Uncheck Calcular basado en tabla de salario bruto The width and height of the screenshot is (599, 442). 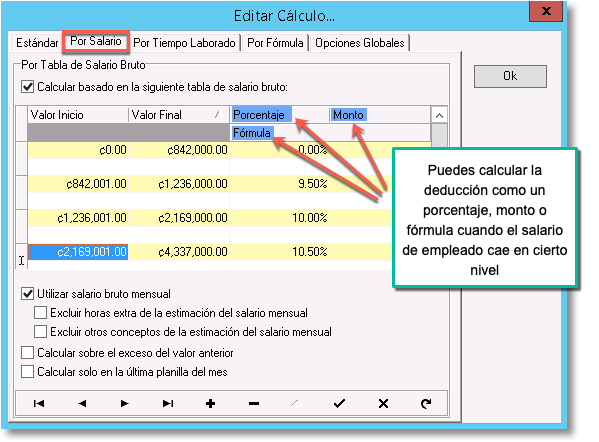[28, 87]
